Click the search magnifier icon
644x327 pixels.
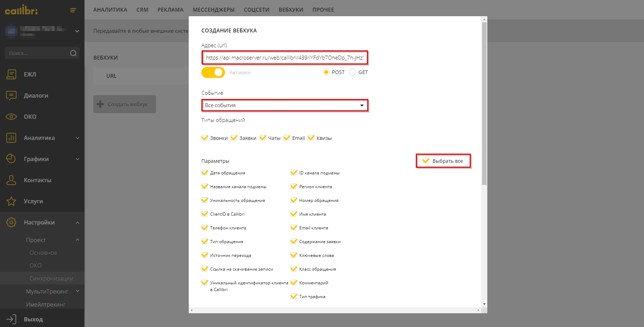[x=73, y=53]
